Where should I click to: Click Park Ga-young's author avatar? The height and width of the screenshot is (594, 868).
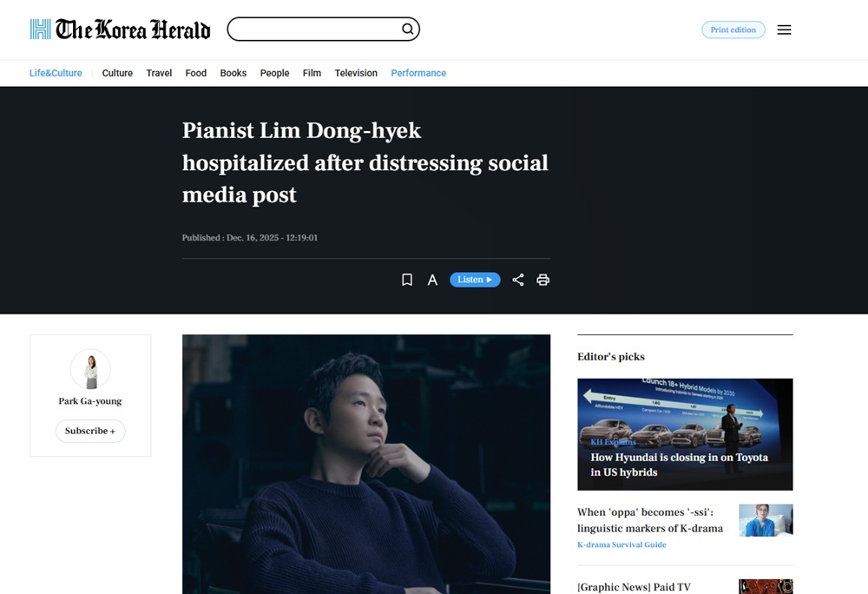(x=90, y=369)
